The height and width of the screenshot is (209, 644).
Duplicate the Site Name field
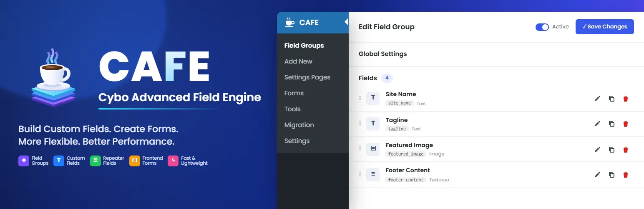pyautogui.click(x=611, y=99)
